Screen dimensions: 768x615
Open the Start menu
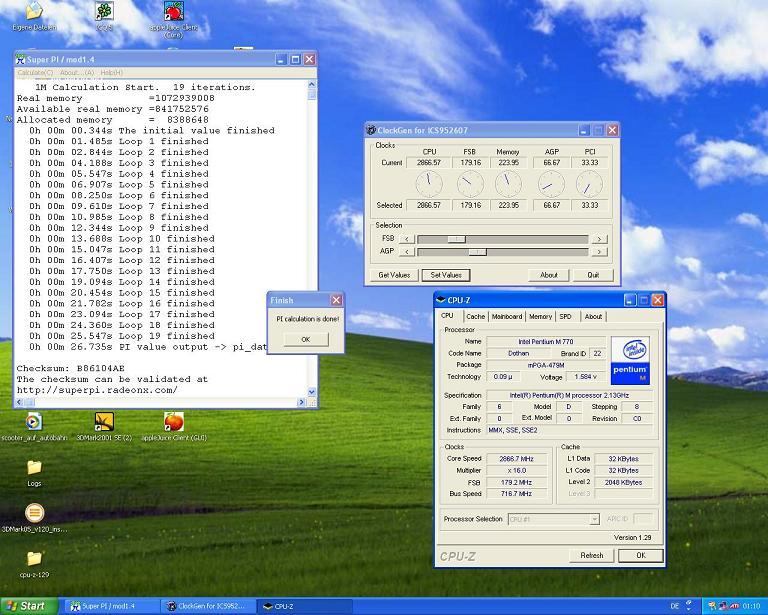click(29, 606)
